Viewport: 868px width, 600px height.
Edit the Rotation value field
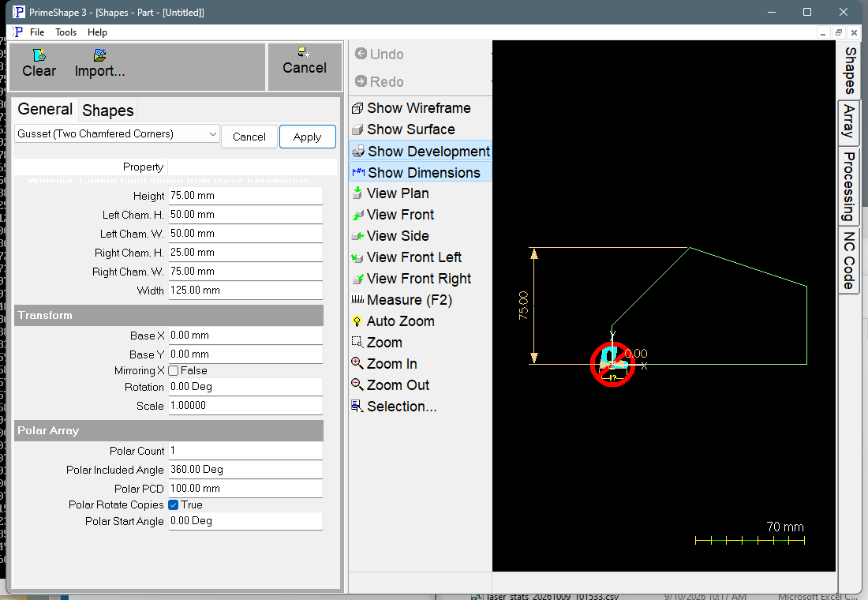(245, 387)
